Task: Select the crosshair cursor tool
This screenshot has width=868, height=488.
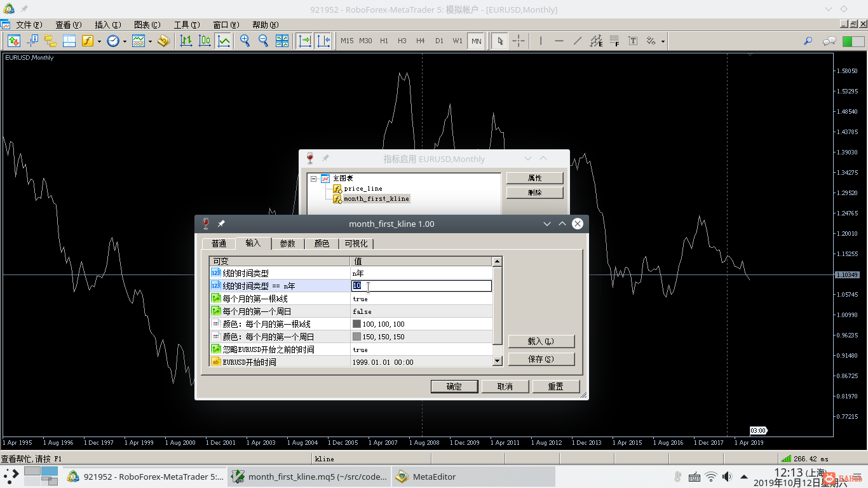Action: [519, 41]
